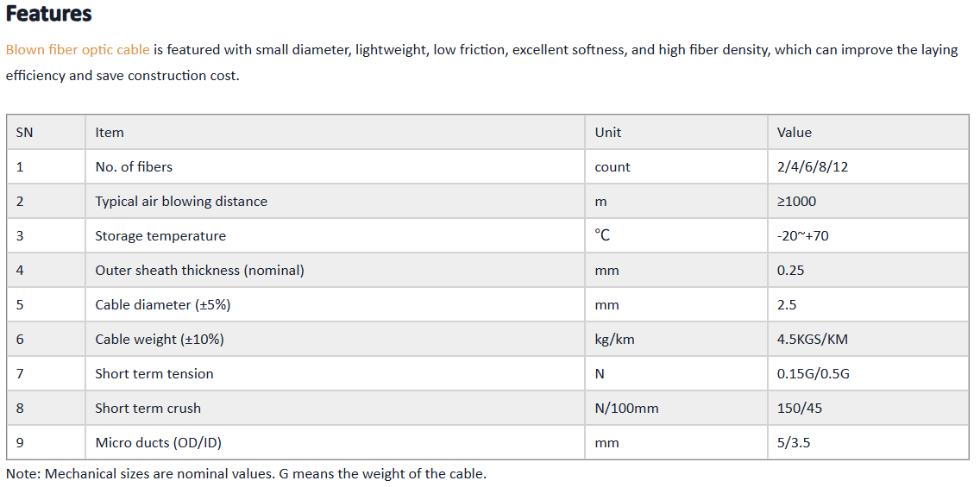Click the 4.5KGS/KM value cell

click(x=868, y=339)
